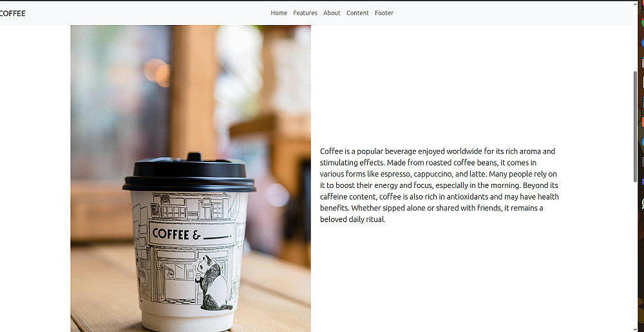Jump to the Content section link

click(x=357, y=13)
